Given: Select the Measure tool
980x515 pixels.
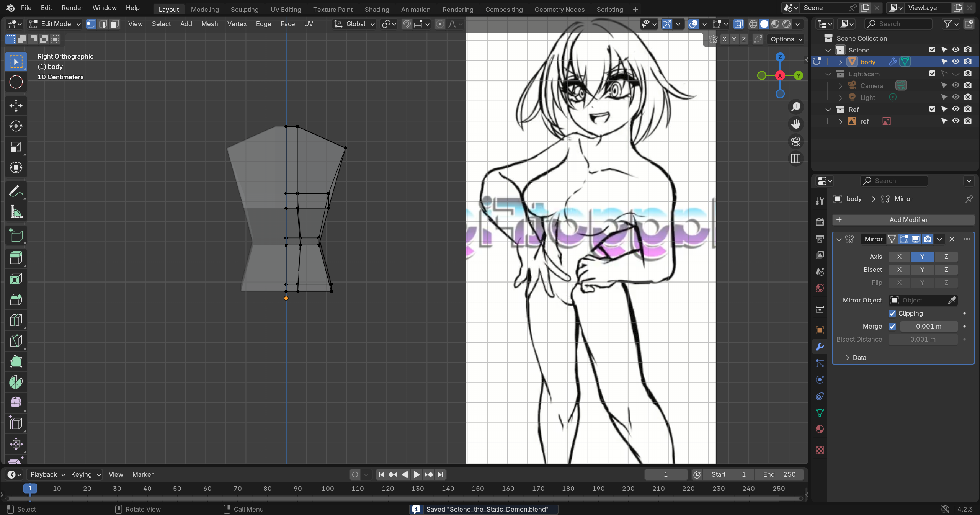Looking at the screenshot, I should pos(16,212).
